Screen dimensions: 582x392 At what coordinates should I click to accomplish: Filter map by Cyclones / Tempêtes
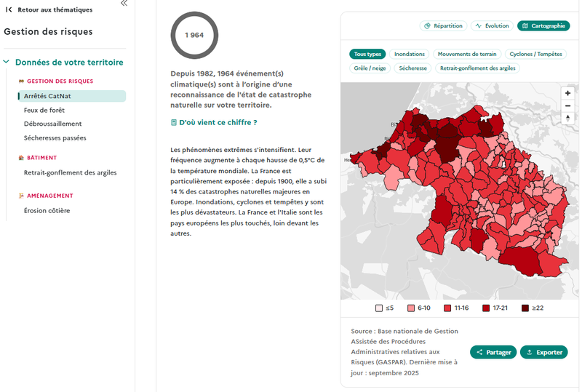pos(535,54)
